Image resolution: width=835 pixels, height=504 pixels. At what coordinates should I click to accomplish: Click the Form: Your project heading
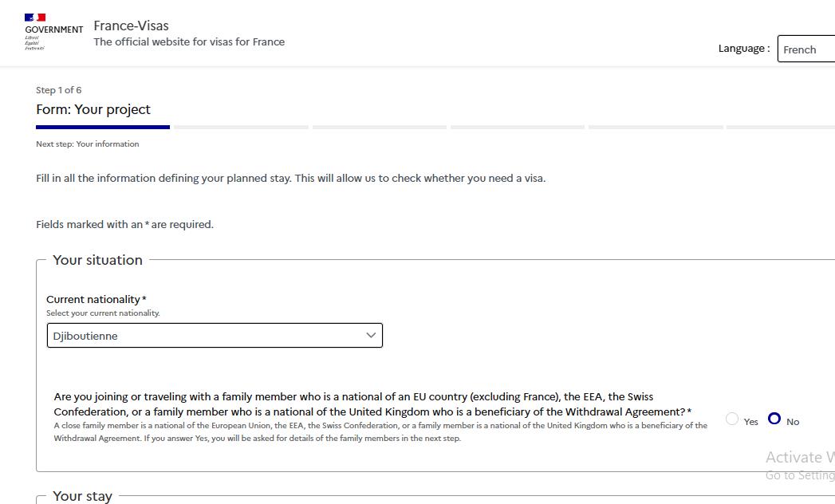[93, 109]
